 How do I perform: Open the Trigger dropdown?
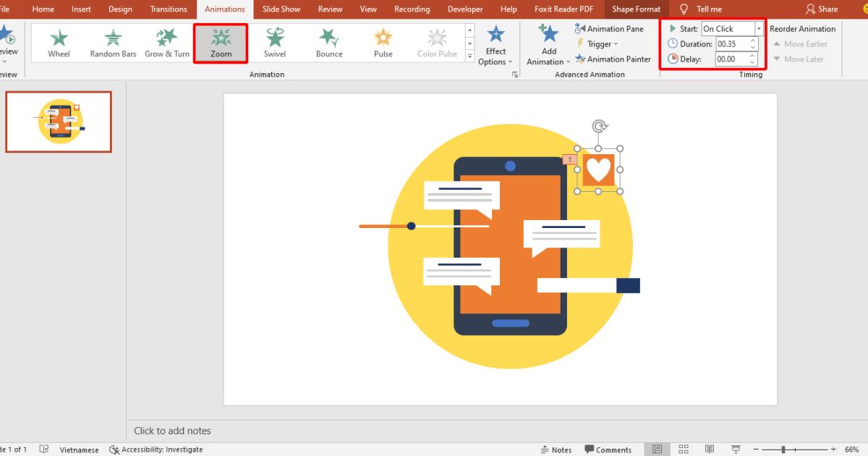click(597, 43)
